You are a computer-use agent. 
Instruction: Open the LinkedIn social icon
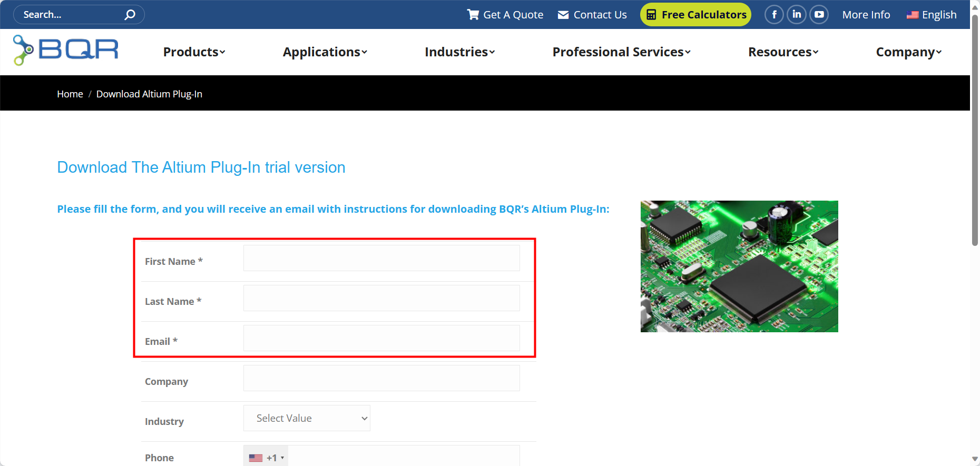(x=797, y=15)
